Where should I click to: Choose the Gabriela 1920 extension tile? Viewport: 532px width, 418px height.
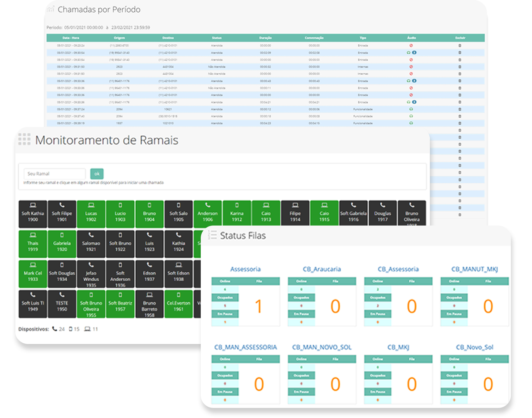(x=62, y=244)
